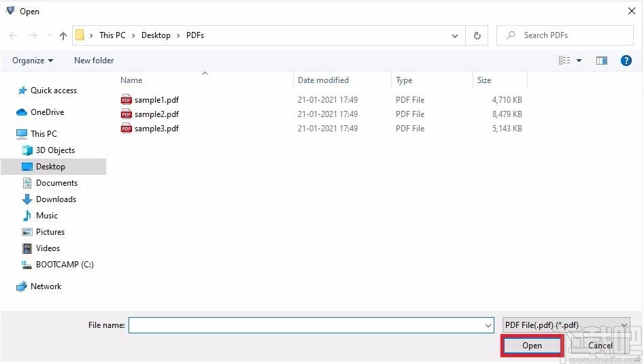
Task: Click the folder icon in address bar
Action: pyautogui.click(x=80, y=35)
